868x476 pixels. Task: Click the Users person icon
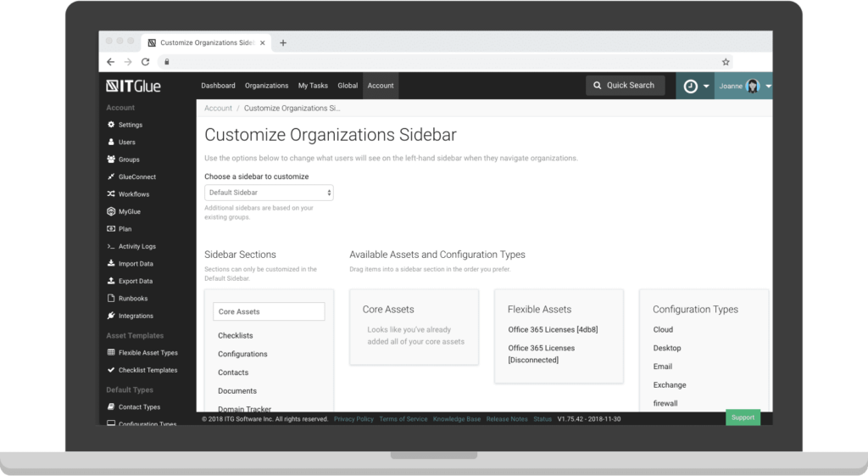click(111, 142)
